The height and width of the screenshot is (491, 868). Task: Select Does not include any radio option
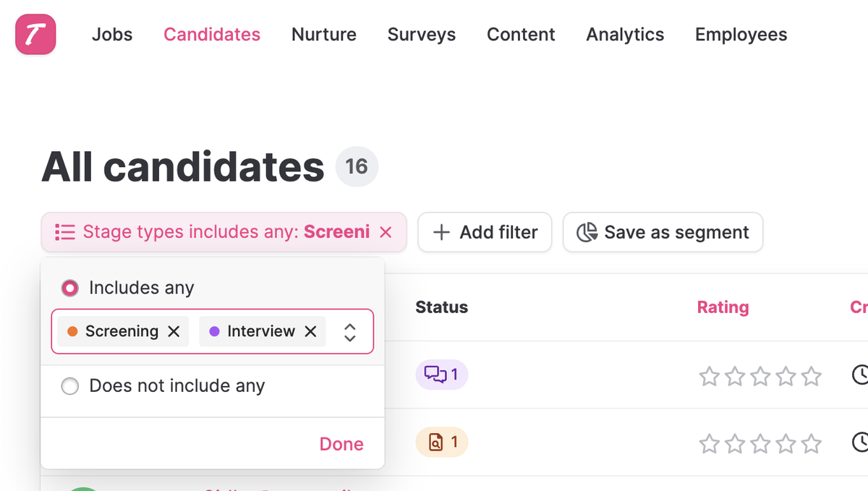(x=70, y=386)
